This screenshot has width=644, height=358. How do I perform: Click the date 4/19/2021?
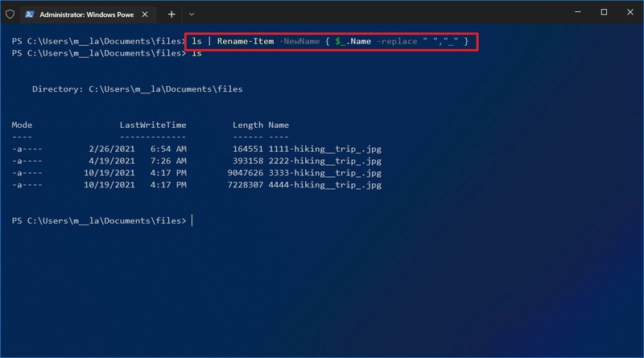(x=112, y=161)
